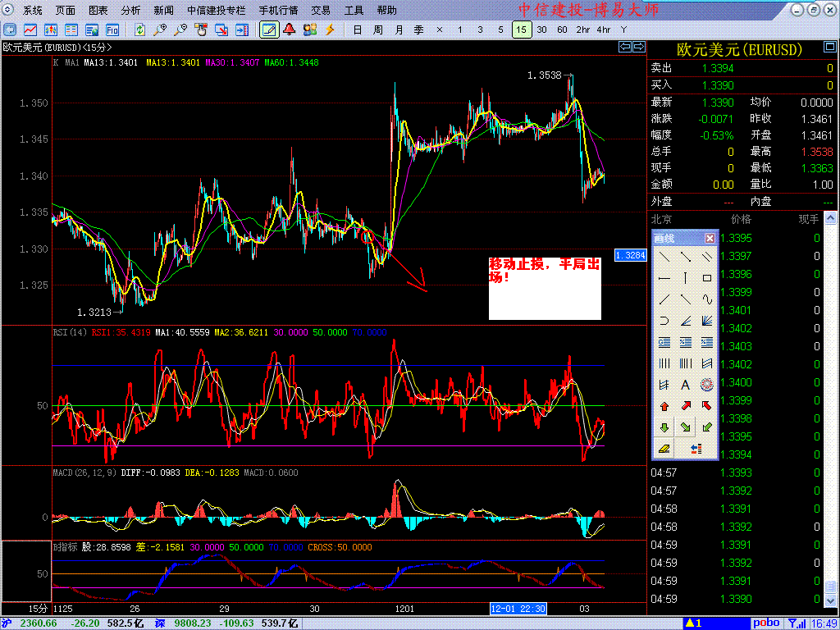
Task: Select the vertical line tool
Action: point(686,278)
